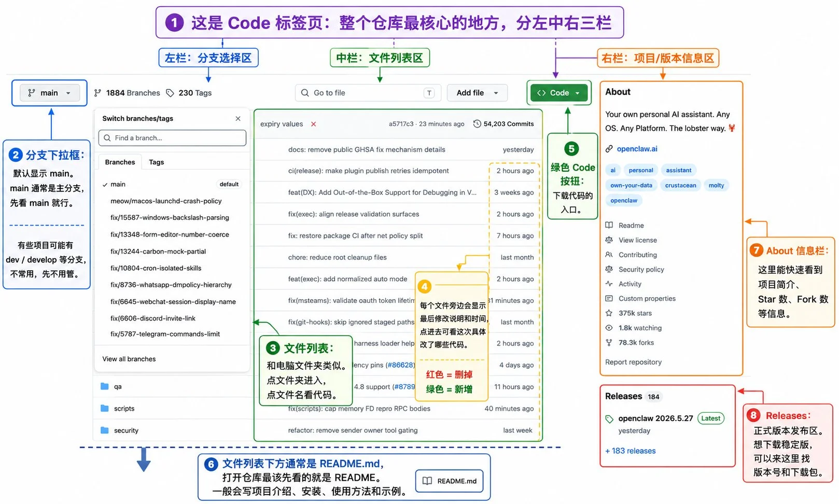Click the folder icon next to security
The width and height of the screenshot is (839, 504).
click(x=105, y=430)
